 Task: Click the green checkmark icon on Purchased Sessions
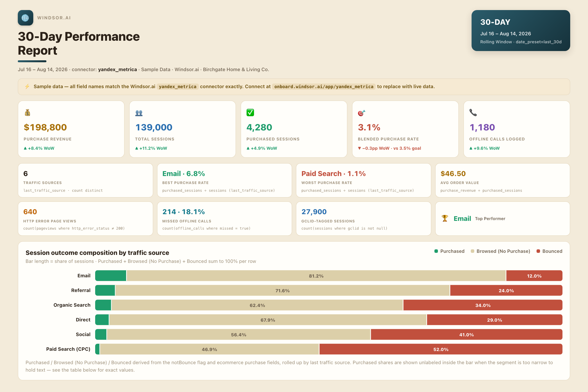[250, 113]
